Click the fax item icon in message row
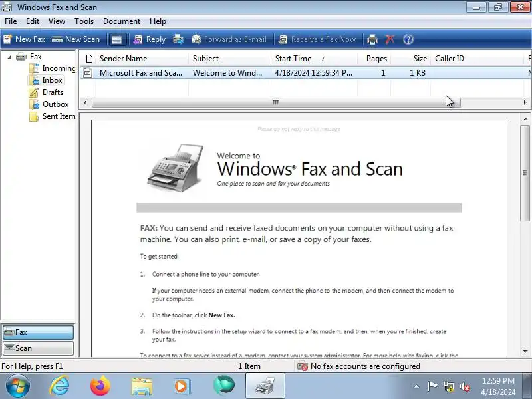Image resolution: width=532 pixels, height=399 pixels. click(x=88, y=72)
